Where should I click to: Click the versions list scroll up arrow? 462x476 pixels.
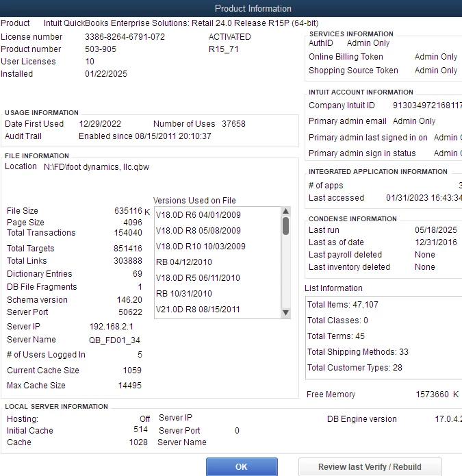click(x=285, y=211)
